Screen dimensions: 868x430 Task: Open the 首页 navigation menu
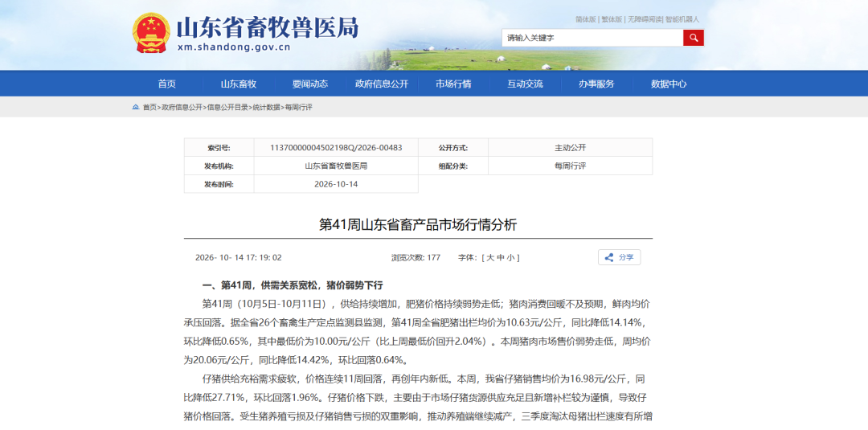pyautogui.click(x=166, y=84)
